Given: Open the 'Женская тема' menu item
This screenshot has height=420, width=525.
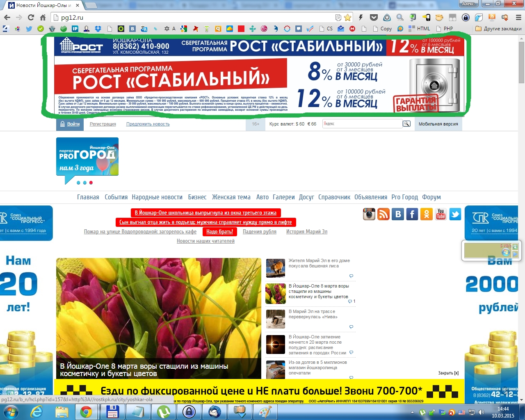Looking at the screenshot, I should click(231, 197).
